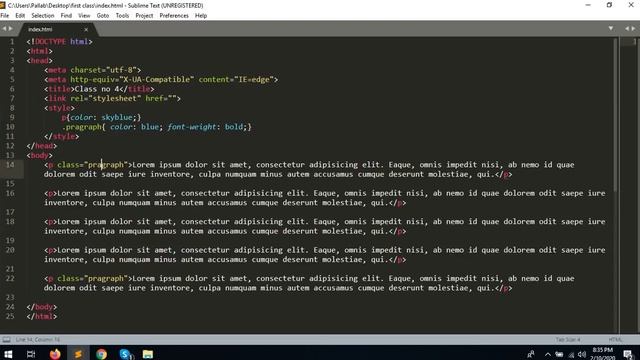This screenshot has height=360, width=640.
Task: Open the People icon in system tray
Action: click(x=531, y=354)
